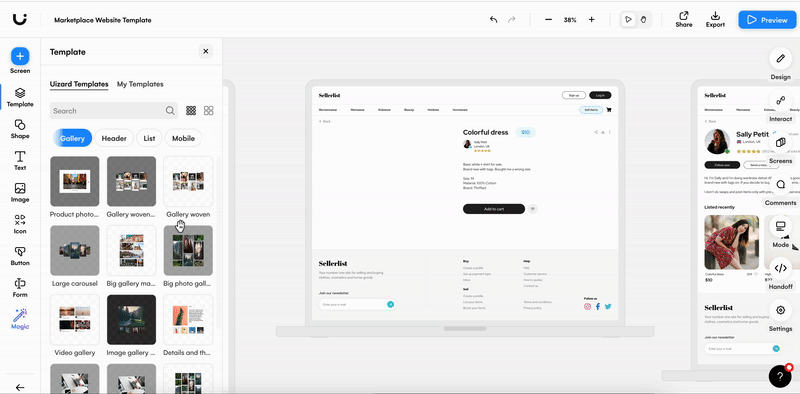Open the Settings gear panel
The image size is (800, 394).
pos(780,310)
